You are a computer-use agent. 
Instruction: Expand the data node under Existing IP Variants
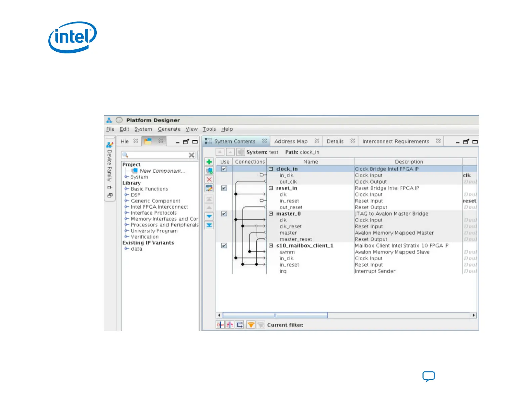point(127,249)
